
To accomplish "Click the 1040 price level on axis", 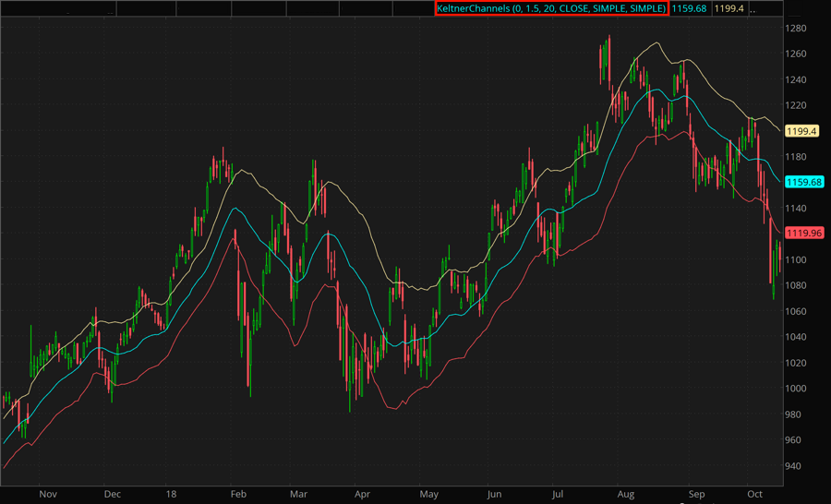I will click(x=798, y=337).
